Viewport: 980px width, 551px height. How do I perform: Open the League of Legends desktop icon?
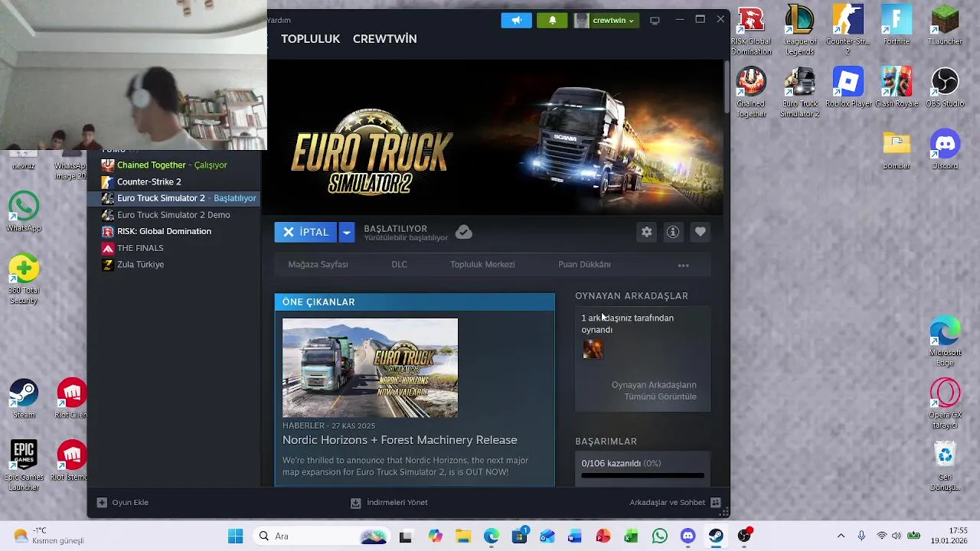tap(799, 31)
